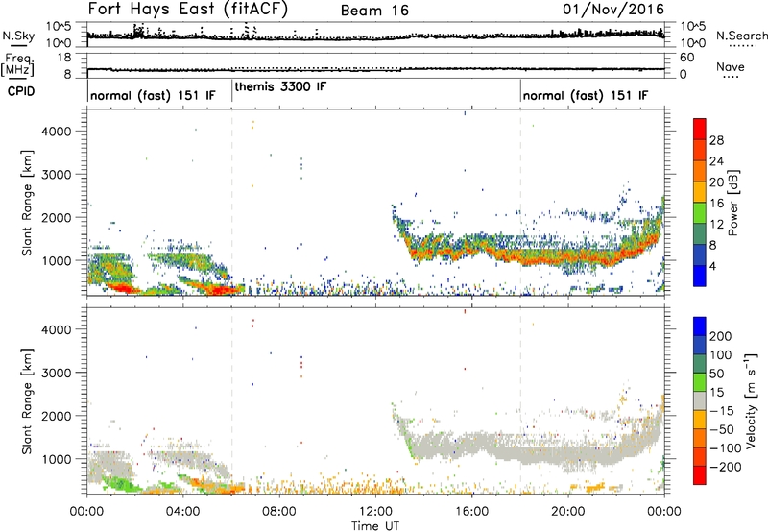
Task: Click the 'N.Search' legend label
Action: coord(741,36)
